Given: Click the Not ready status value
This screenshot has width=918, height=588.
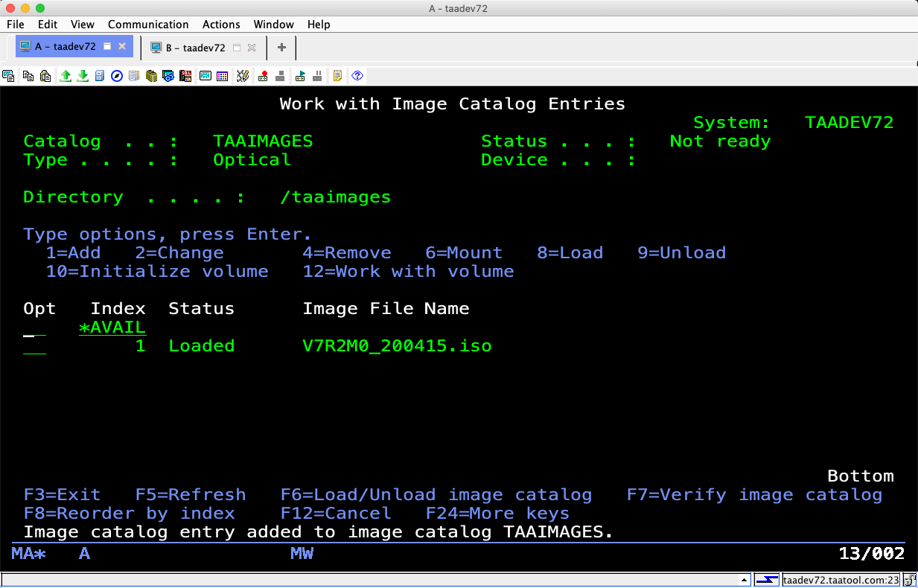Looking at the screenshot, I should coord(720,141).
